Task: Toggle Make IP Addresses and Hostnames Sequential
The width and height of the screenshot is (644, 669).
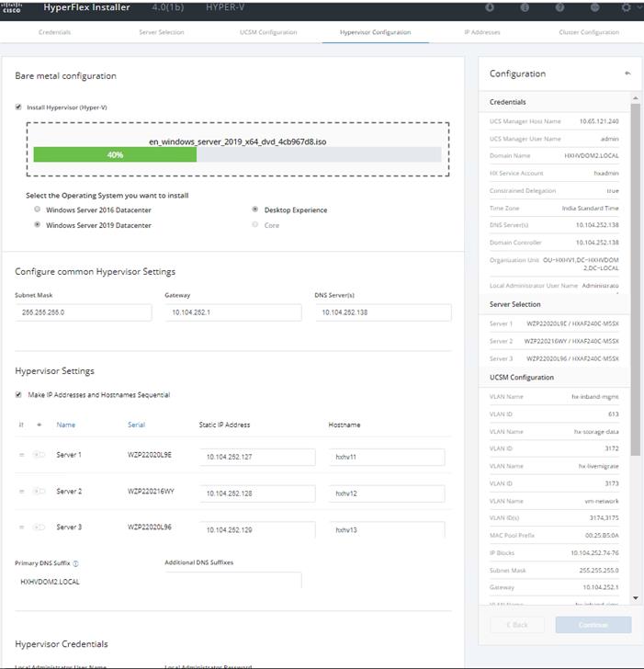Action: [18, 394]
